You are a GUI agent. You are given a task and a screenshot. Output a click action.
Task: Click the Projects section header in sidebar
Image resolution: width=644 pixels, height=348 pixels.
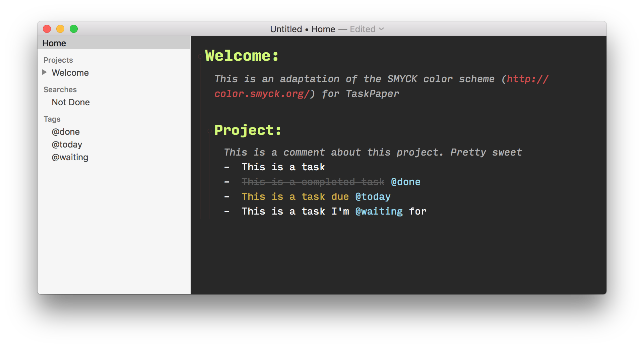tap(58, 60)
